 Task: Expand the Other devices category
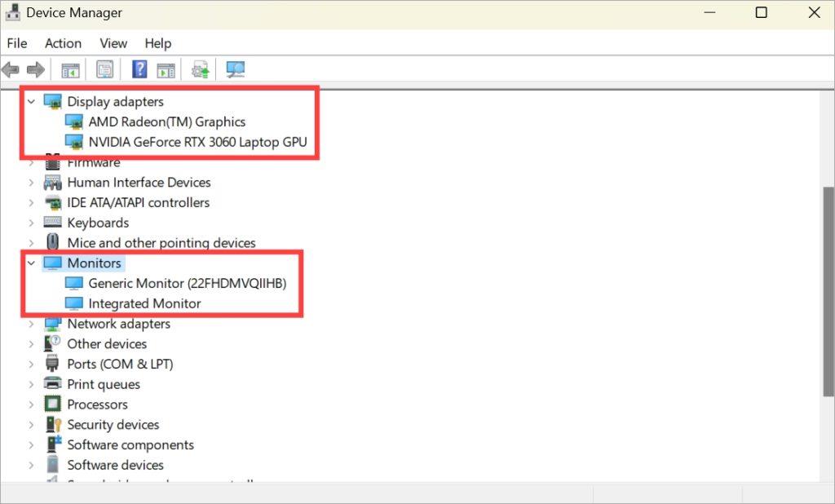(x=32, y=343)
